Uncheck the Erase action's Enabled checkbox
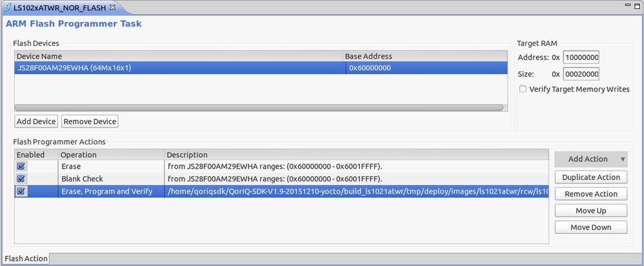Viewport: 644px width, 266px height. (21, 167)
